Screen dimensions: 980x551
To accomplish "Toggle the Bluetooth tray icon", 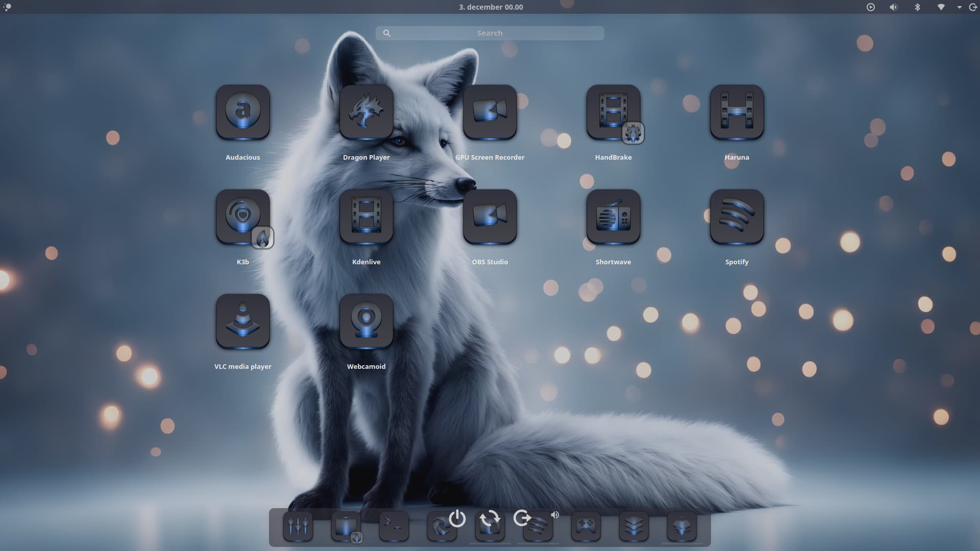I will 917,7.
